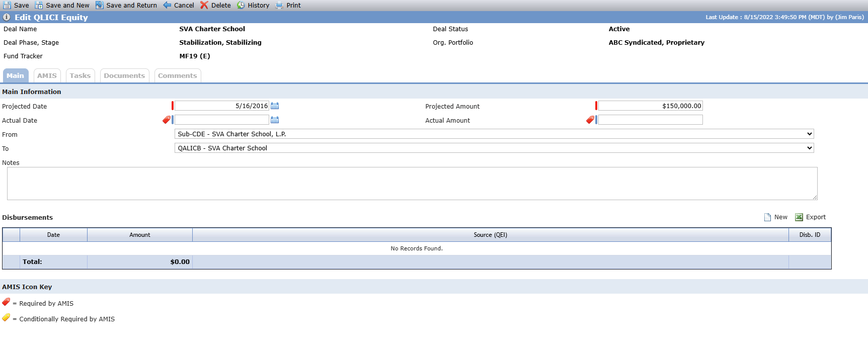Click inside the Notes text area
The width and height of the screenshot is (868, 355).
click(x=412, y=184)
